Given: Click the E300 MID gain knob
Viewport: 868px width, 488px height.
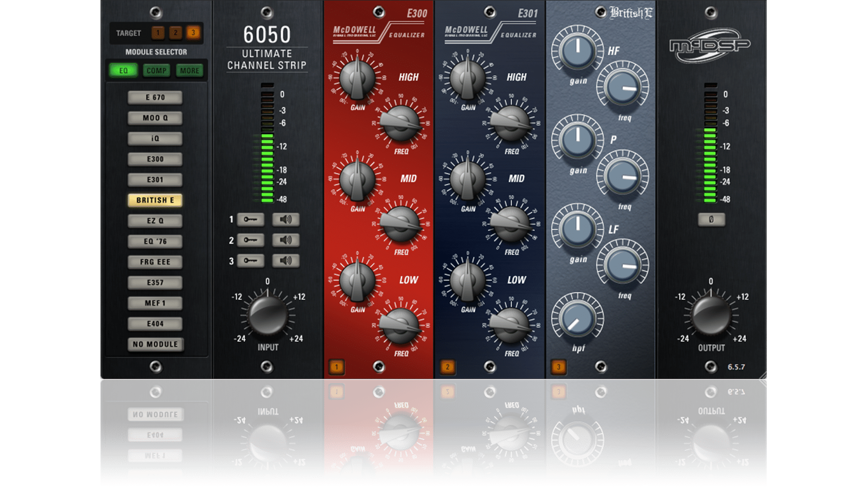Looking at the screenshot, I should pos(357,180).
